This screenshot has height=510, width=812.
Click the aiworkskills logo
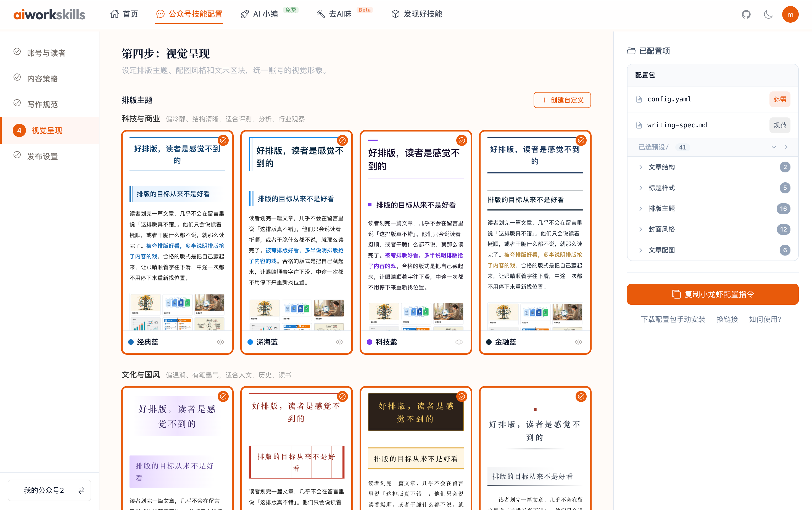(x=49, y=14)
